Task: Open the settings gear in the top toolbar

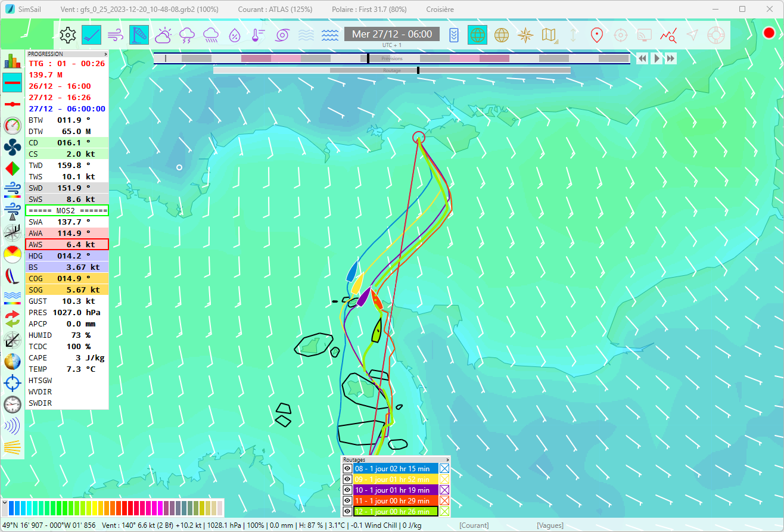Action: [69, 35]
